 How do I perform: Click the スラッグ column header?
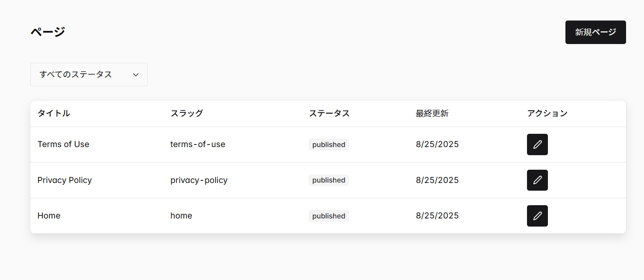pyautogui.click(x=187, y=113)
